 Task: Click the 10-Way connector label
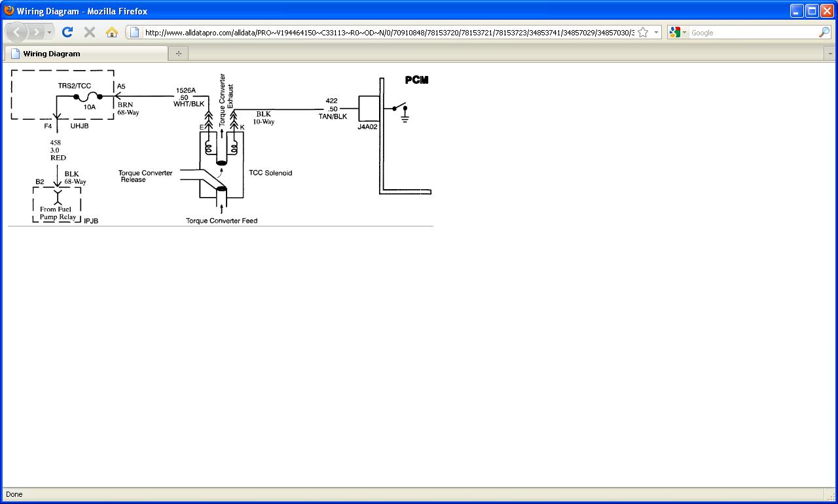tap(263, 122)
